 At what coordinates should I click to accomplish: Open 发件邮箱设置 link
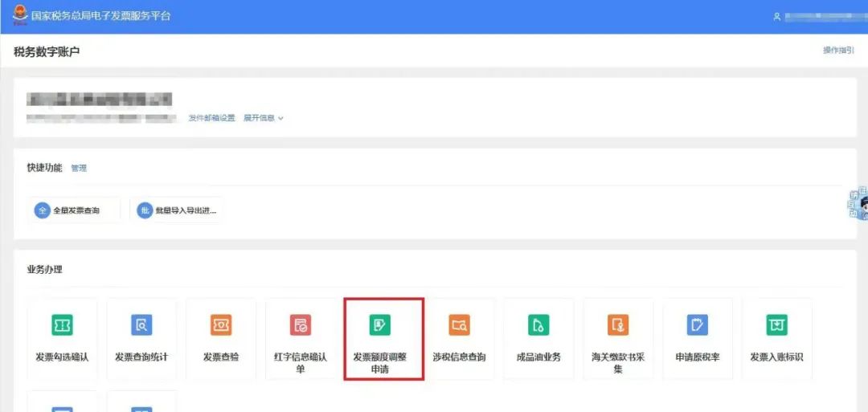click(211, 118)
